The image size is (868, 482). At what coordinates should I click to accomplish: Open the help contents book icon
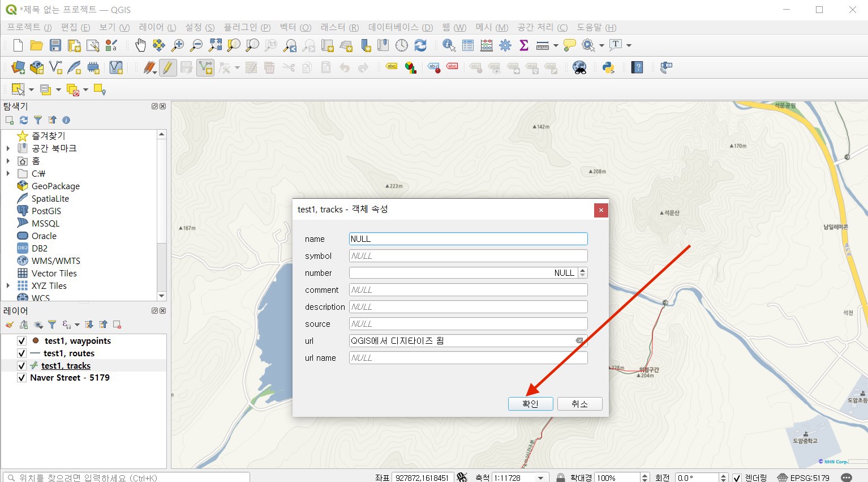638,68
